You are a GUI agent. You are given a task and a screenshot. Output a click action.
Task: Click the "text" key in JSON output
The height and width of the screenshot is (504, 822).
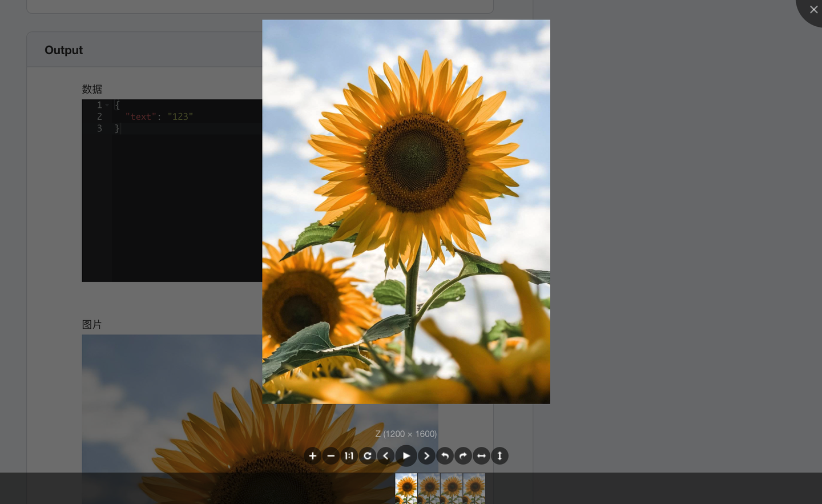[140, 116]
